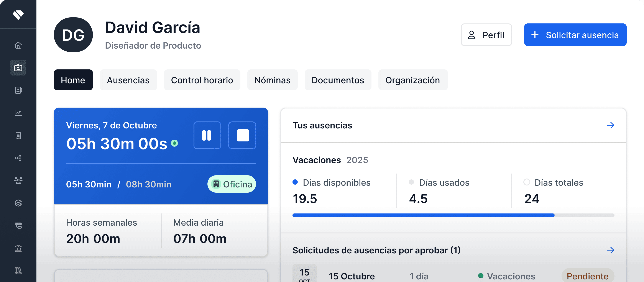Switch to the Control horario tab
This screenshot has width=644, height=282.
[202, 80]
